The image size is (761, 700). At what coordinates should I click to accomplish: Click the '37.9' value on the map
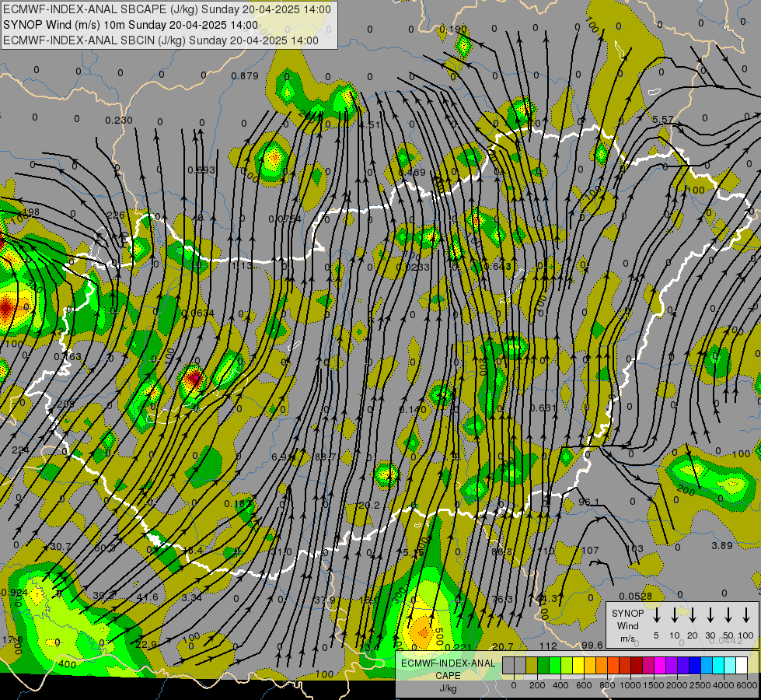pos(325,600)
